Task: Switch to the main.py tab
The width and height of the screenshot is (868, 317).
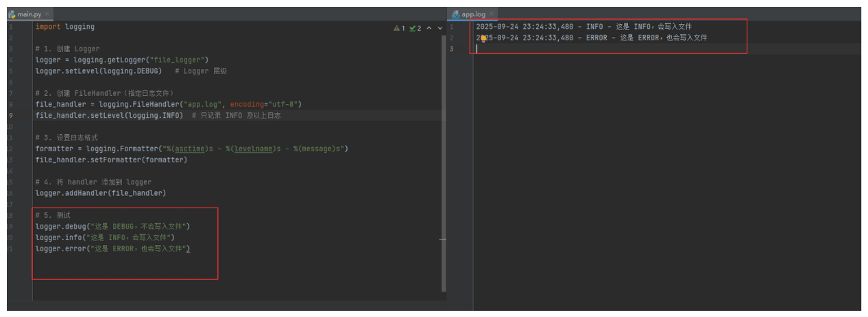Action: (x=26, y=14)
